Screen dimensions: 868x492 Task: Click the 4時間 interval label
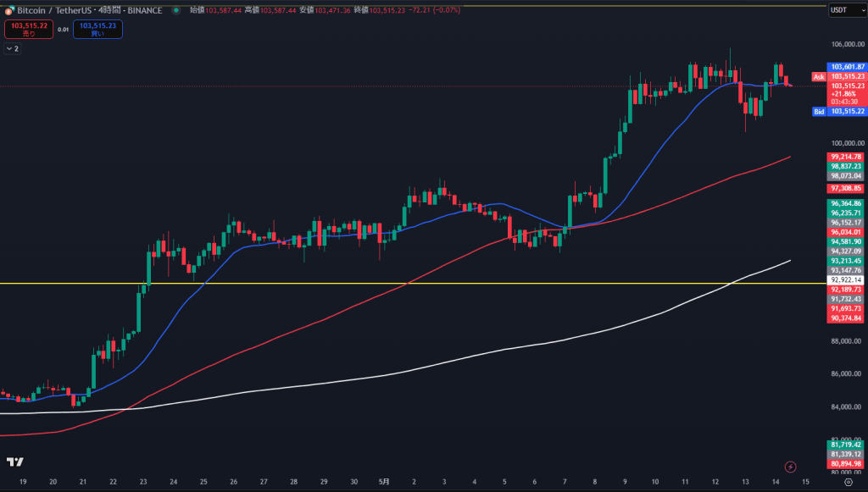(109, 10)
